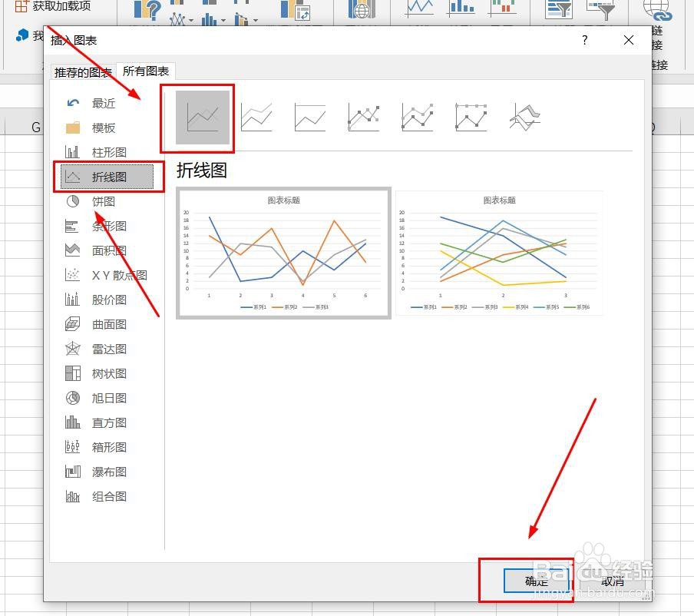Pick the three-series line chart preview
The width and height of the screenshot is (694, 616).
pos(284,253)
